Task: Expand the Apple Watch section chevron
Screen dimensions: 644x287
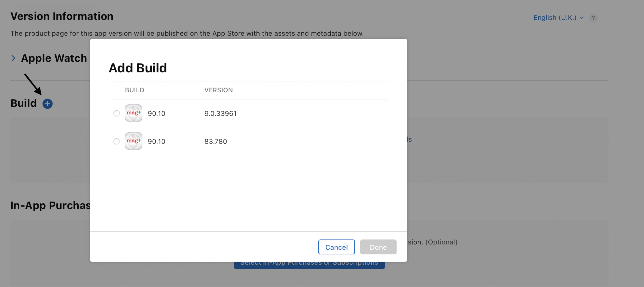Action: pyautogui.click(x=13, y=58)
